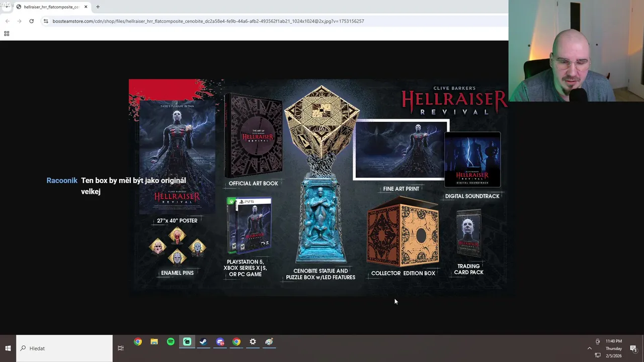This screenshot has height=362, width=644.
Task: Click the 'ENAMEL PINS' caption
Action: coord(177,273)
